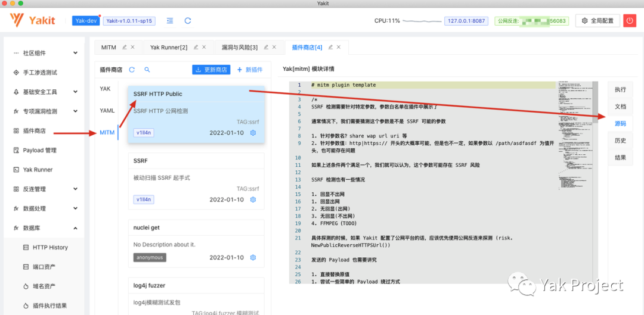Open the 文档 side tab
The width and height of the screenshot is (644, 315).
point(620,106)
